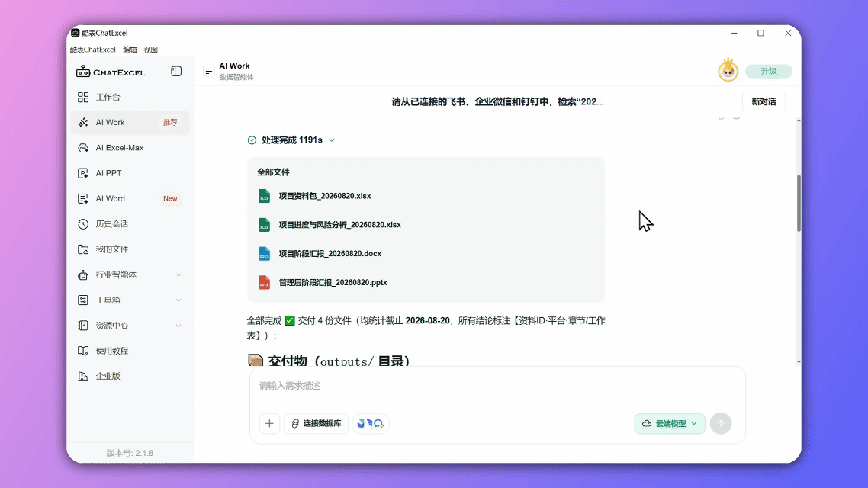Click the 工具箱 icon
The width and height of the screenshot is (868, 488).
83,300
